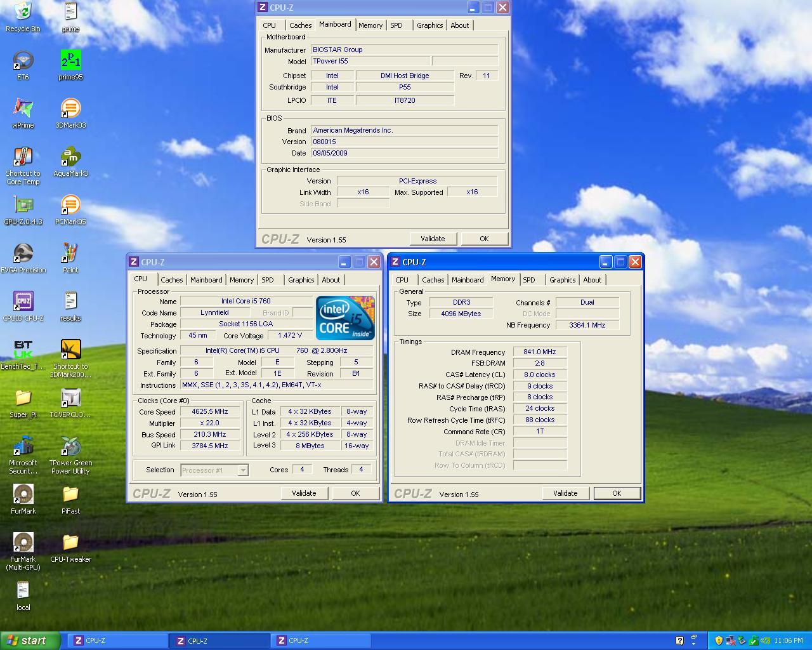Click the Core Speed 4625.5 MHz field

pos(210,411)
